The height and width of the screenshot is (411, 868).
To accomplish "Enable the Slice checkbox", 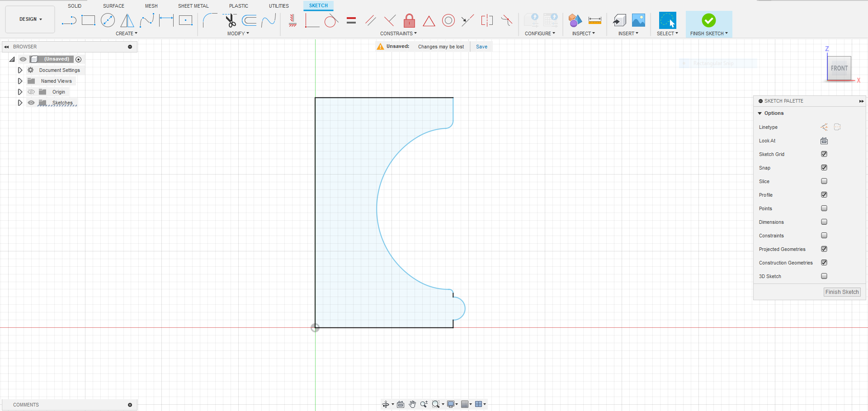I will [824, 181].
